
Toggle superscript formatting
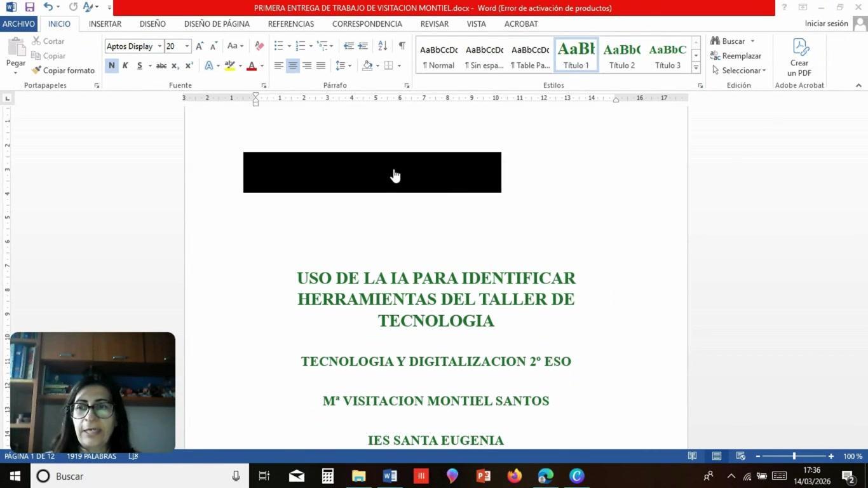pyautogui.click(x=189, y=65)
